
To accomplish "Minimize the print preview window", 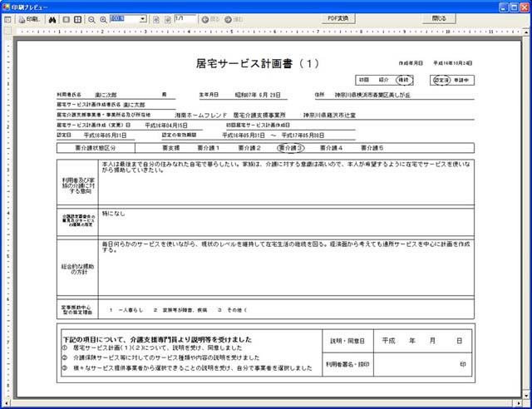I will click(x=505, y=7).
